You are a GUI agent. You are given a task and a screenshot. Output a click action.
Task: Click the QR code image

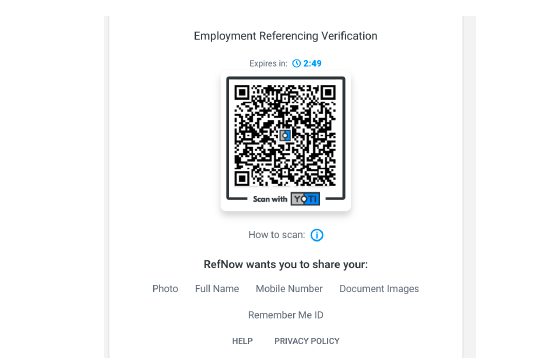285,136
